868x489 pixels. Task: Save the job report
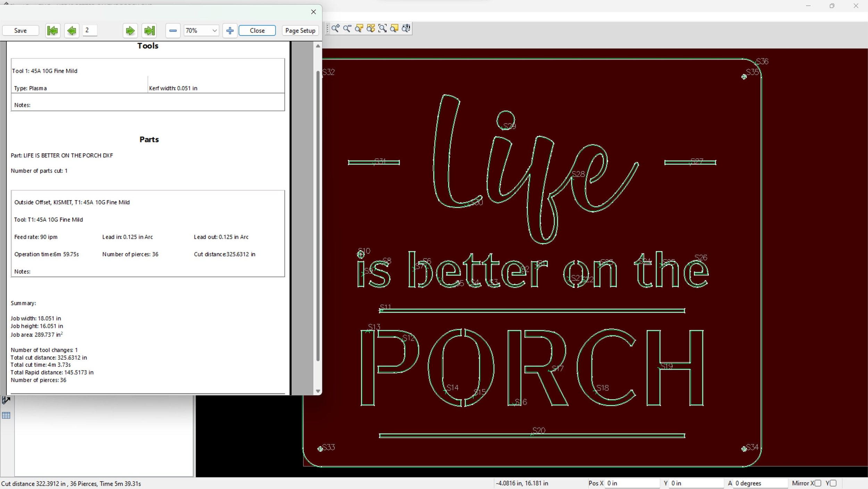(20, 31)
